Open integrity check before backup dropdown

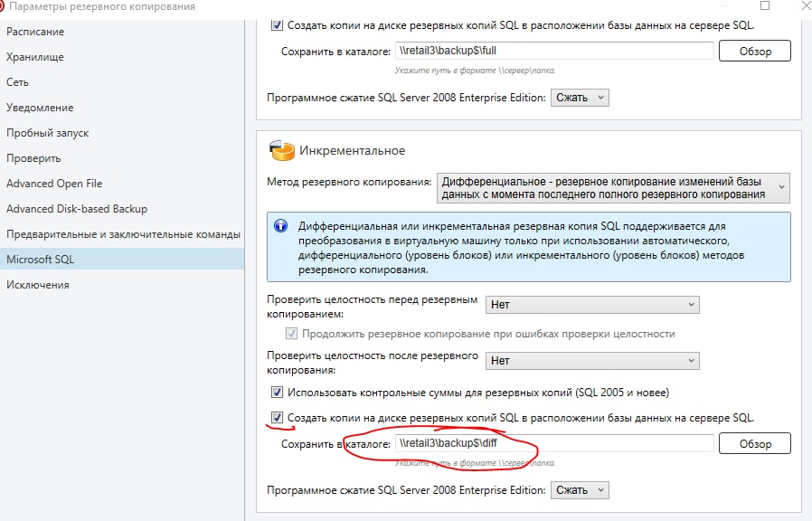click(592, 305)
